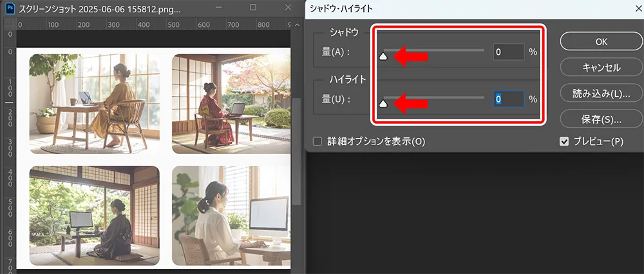Open the 読み込み(L)... button
Viewport: 644px width, 274px height.
coord(601,93)
